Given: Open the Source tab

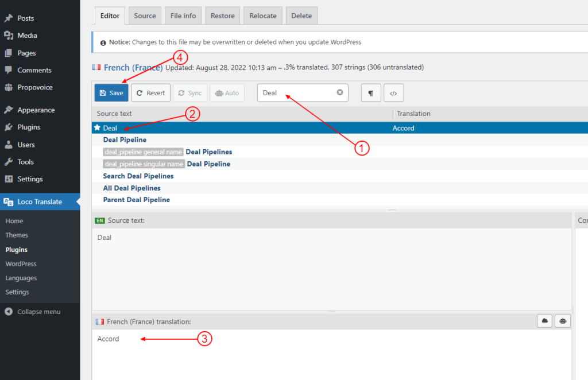Looking at the screenshot, I should tap(145, 15).
